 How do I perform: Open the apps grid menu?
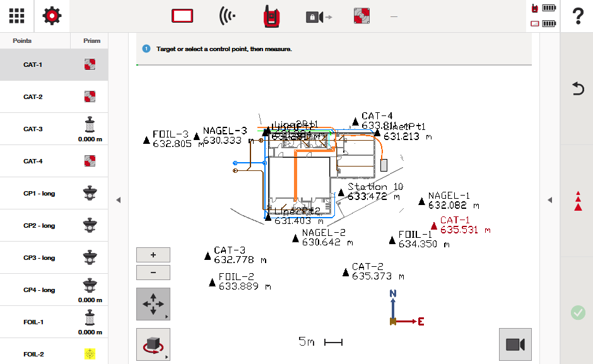(x=17, y=16)
